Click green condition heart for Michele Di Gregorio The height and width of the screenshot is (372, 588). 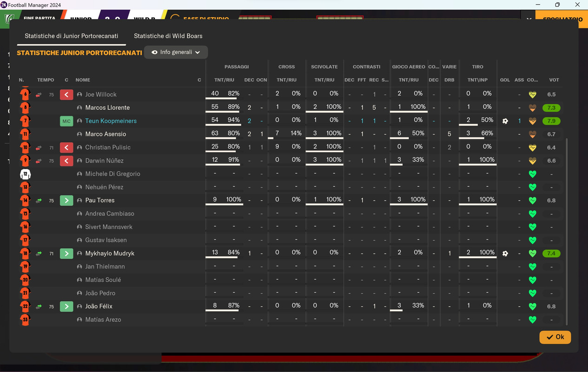click(533, 174)
